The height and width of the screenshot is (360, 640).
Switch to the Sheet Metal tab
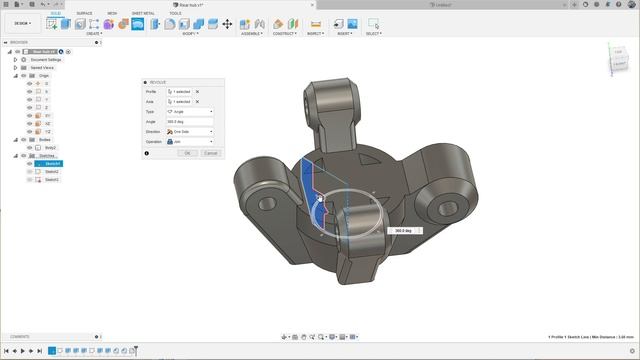pos(143,13)
